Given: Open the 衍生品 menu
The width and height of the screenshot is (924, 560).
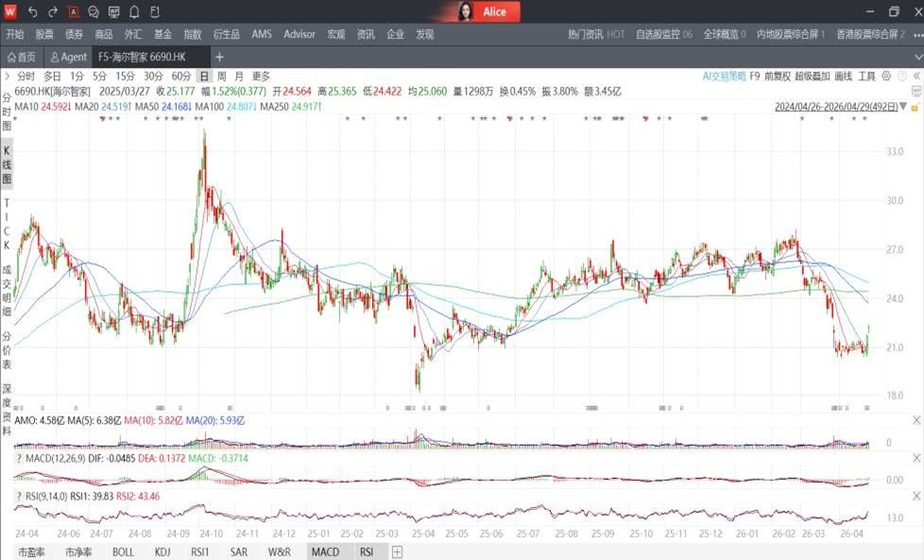Looking at the screenshot, I should pyautogui.click(x=227, y=34).
